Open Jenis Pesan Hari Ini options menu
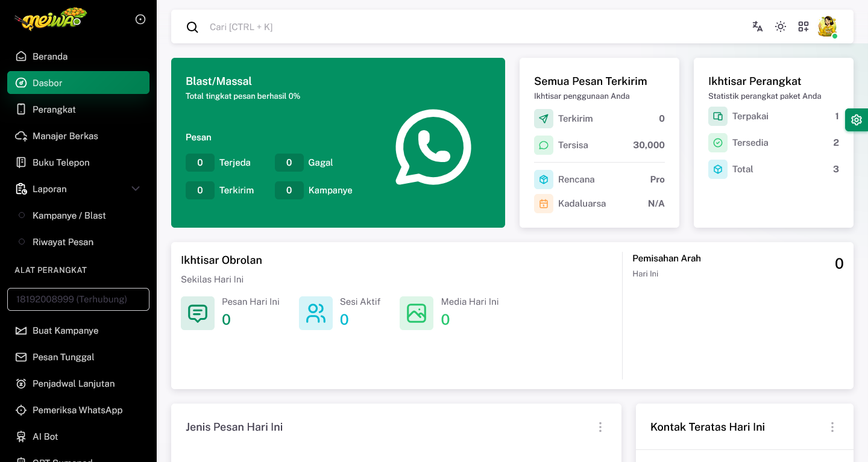868x462 pixels. click(x=600, y=427)
